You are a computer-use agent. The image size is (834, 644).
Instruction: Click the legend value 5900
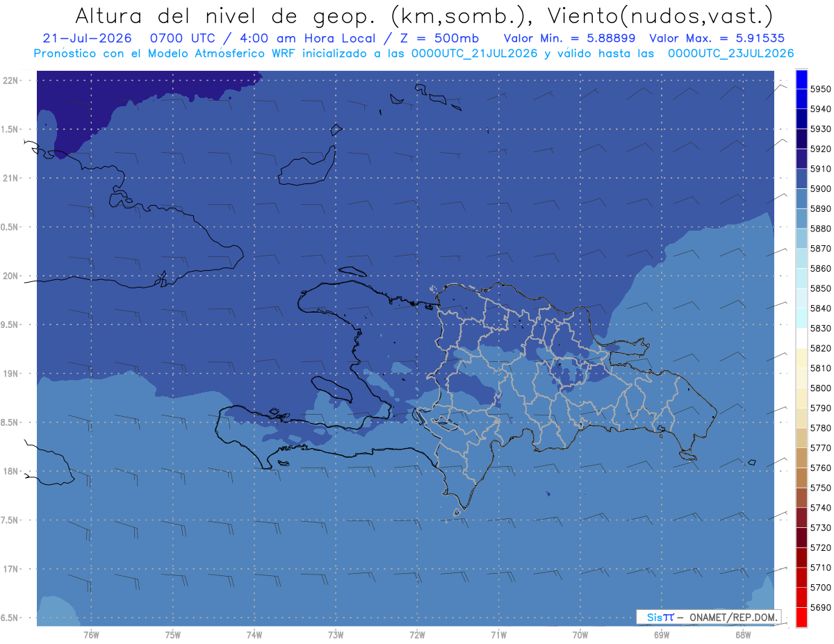(x=820, y=189)
